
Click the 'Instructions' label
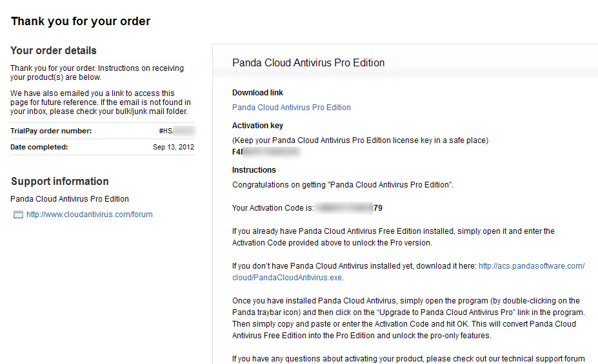point(254,170)
